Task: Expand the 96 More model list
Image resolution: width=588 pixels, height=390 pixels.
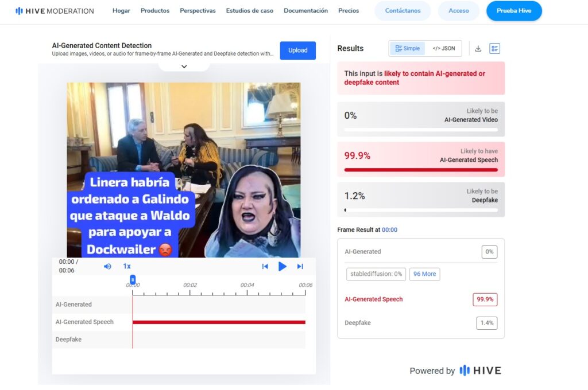Action: (424, 274)
